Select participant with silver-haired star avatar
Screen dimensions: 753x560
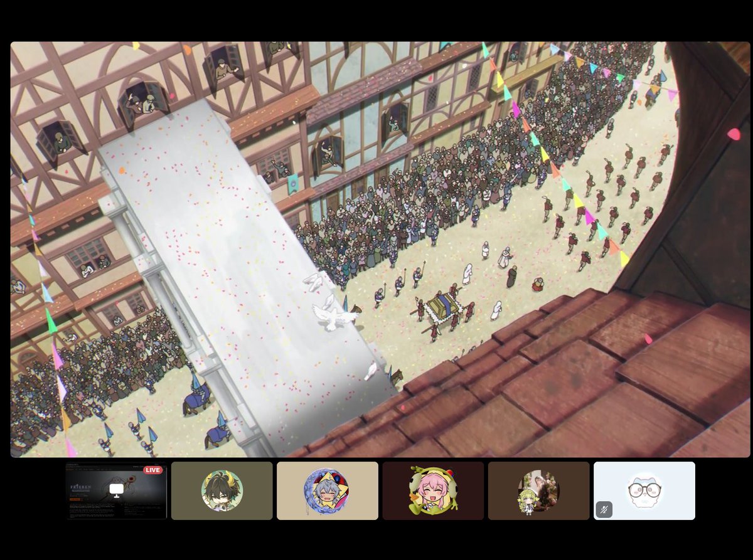pyautogui.click(x=328, y=491)
